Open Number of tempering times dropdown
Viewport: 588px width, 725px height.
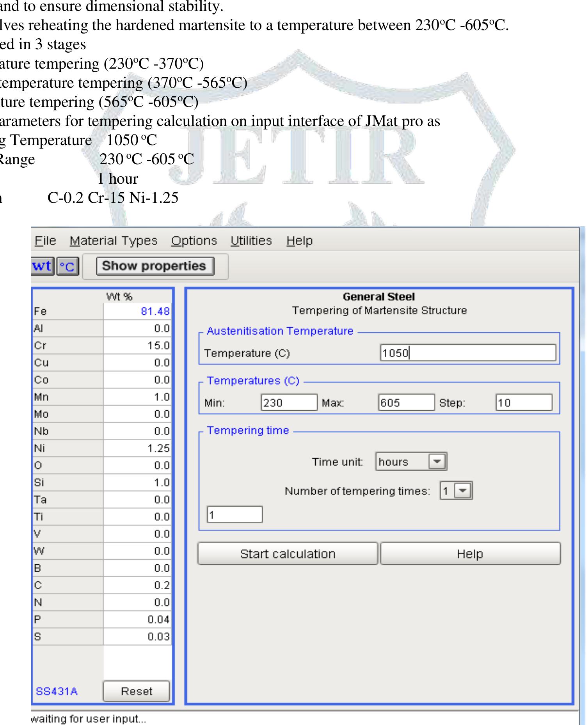click(456, 491)
